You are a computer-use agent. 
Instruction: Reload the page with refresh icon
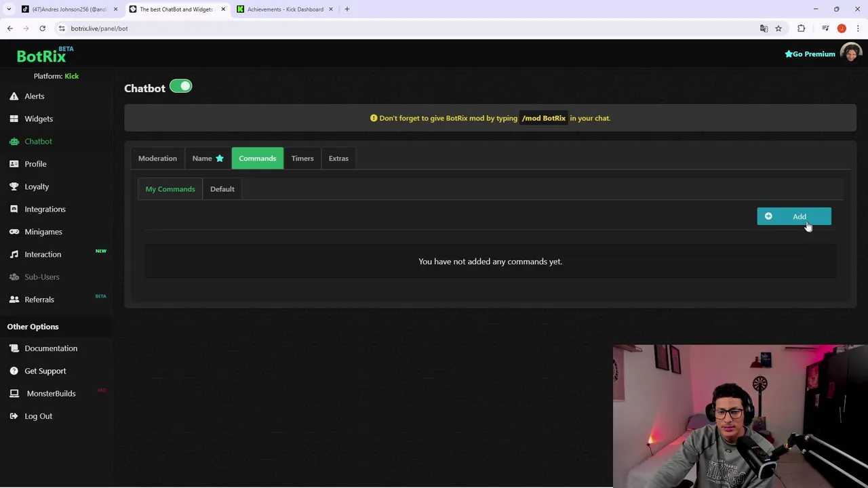(x=42, y=28)
